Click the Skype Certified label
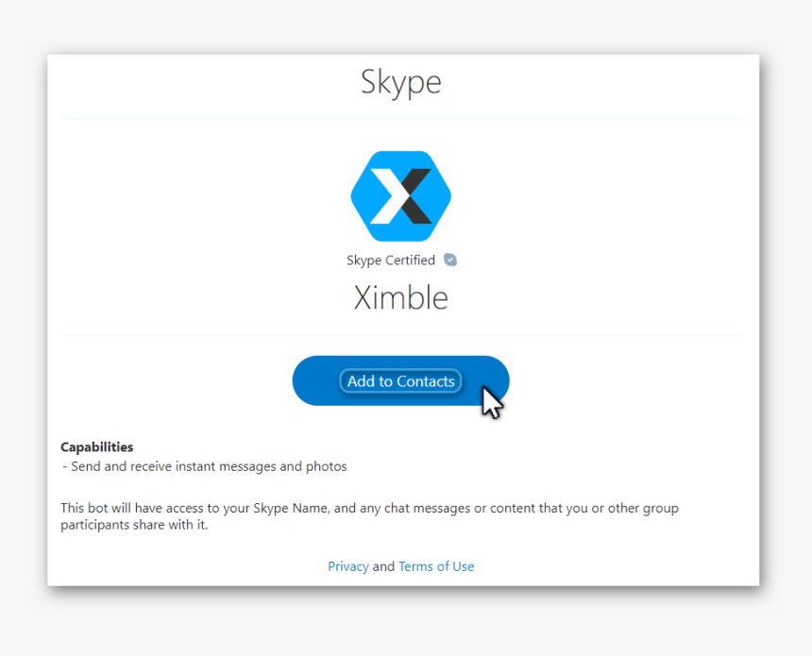812x656 pixels. 391,260
